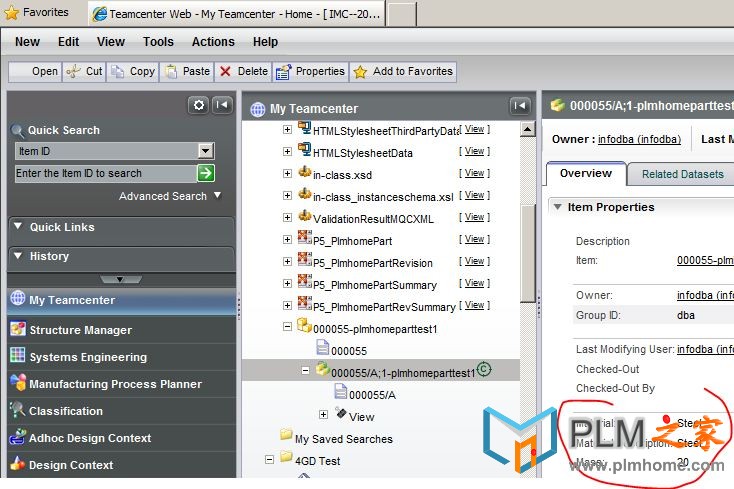734x489 pixels.
Task: Click the Manufacturing Process Planner icon
Action: (x=18, y=382)
